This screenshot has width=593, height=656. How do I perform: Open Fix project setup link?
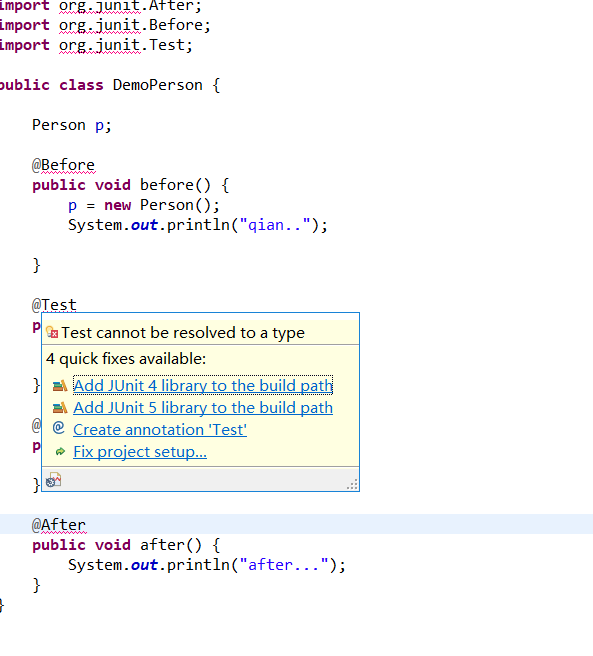[x=140, y=452]
